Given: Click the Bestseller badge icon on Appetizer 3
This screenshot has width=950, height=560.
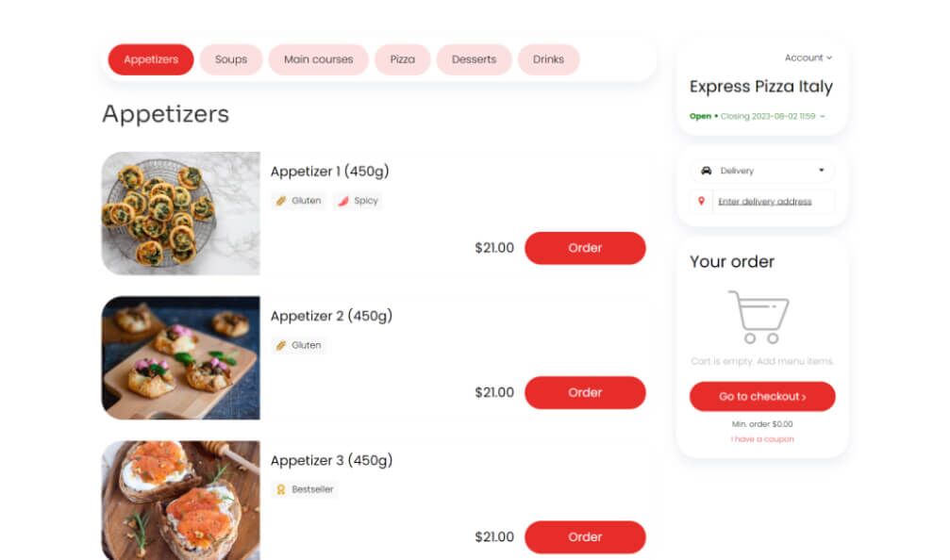Looking at the screenshot, I should click(282, 489).
